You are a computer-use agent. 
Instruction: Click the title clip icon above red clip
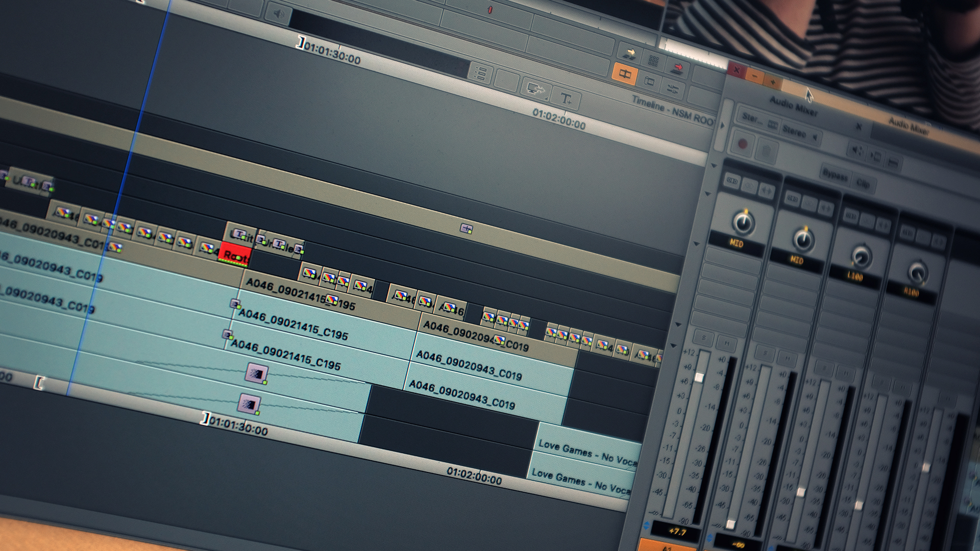tap(238, 234)
